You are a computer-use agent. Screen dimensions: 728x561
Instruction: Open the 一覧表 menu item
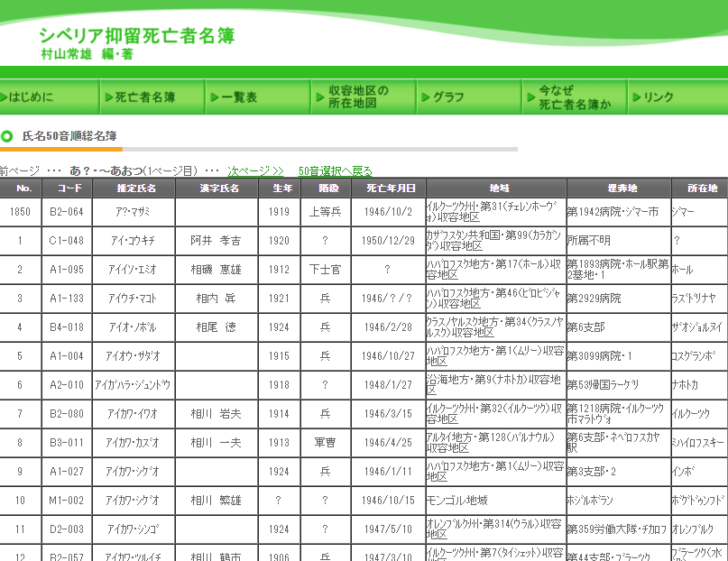258,97
